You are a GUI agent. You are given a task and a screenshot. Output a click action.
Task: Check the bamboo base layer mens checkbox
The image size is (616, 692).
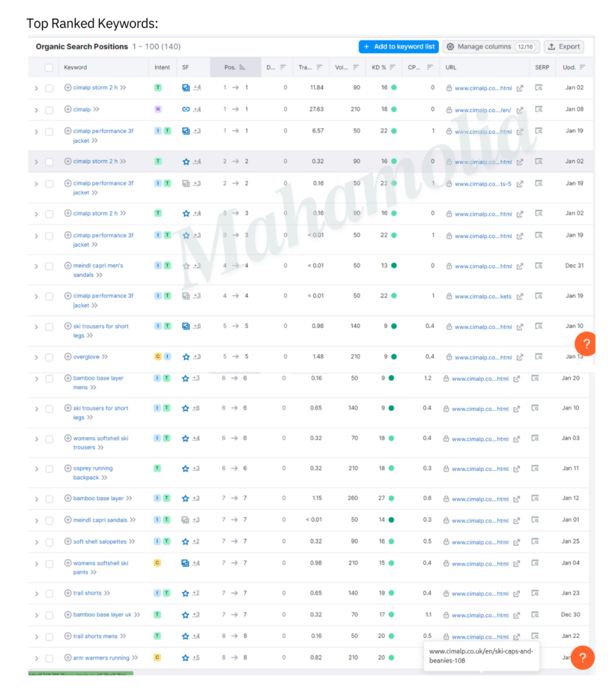[49, 379]
